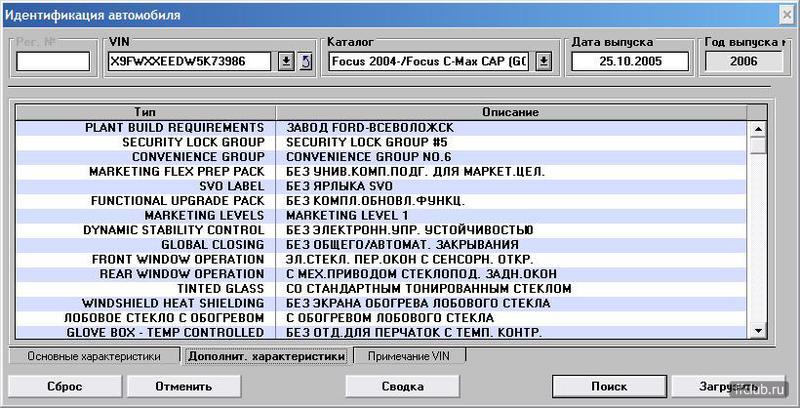The image size is (800, 408).
Task: Click the Рег. № input field
Action: [x=53, y=62]
